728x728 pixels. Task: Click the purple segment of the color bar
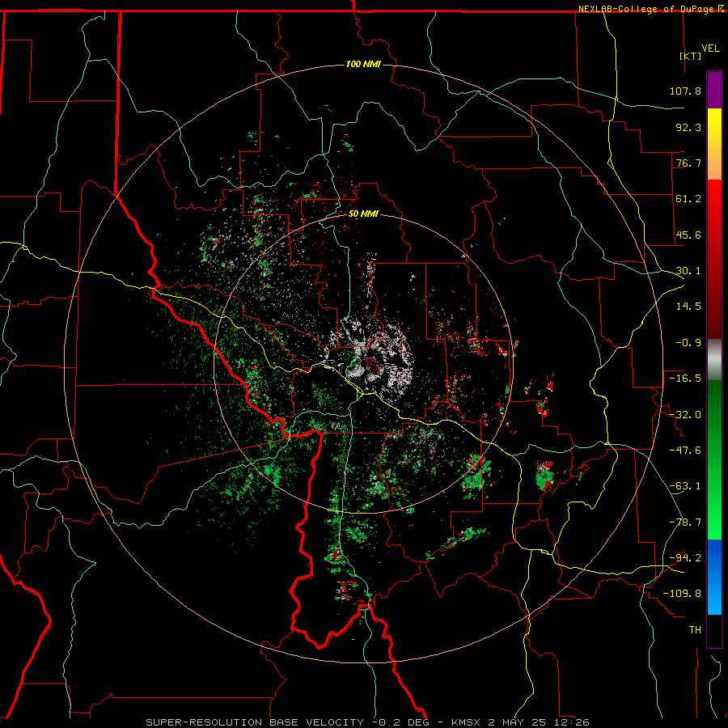coord(714,90)
